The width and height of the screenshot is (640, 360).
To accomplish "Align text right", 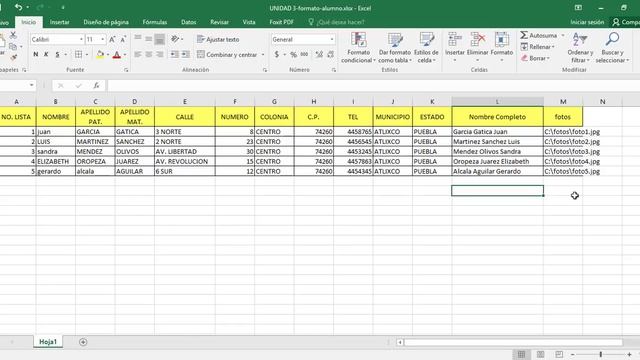I will (160, 54).
